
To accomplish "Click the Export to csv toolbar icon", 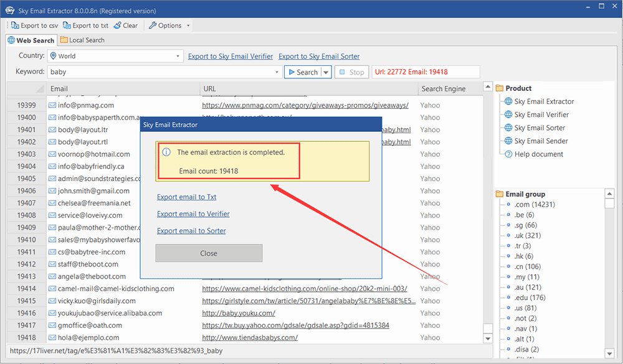I will (x=15, y=26).
